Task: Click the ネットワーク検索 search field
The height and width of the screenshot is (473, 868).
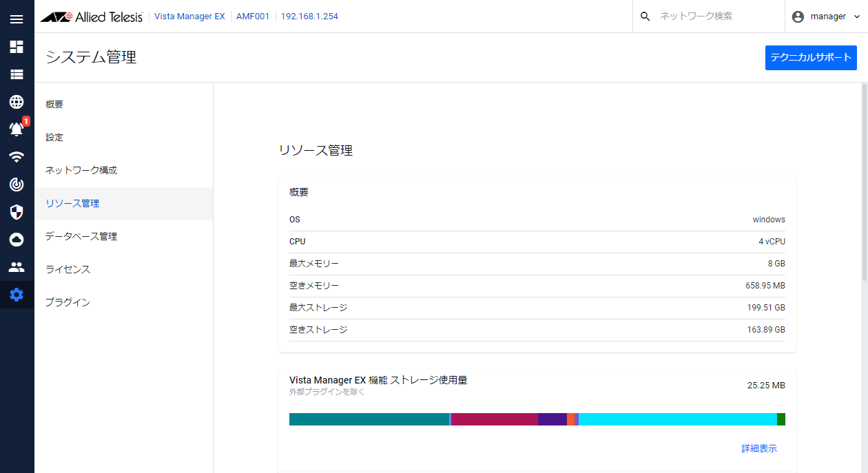Action: [x=710, y=17]
